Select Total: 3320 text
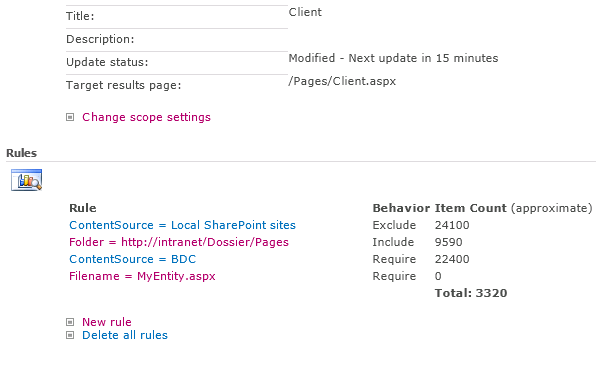Image resolution: width=602 pixels, height=374 pixels. click(471, 293)
